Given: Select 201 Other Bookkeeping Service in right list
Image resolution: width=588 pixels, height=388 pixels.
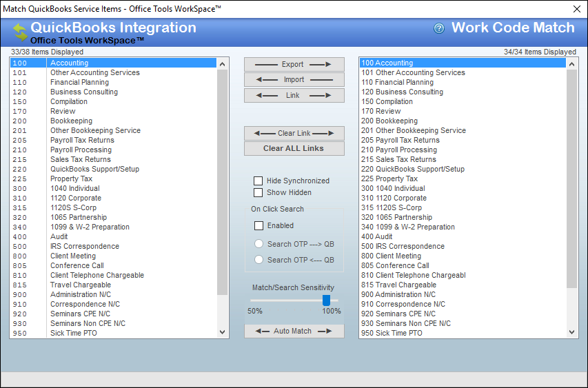Looking at the screenshot, I should pyautogui.click(x=463, y=131).
